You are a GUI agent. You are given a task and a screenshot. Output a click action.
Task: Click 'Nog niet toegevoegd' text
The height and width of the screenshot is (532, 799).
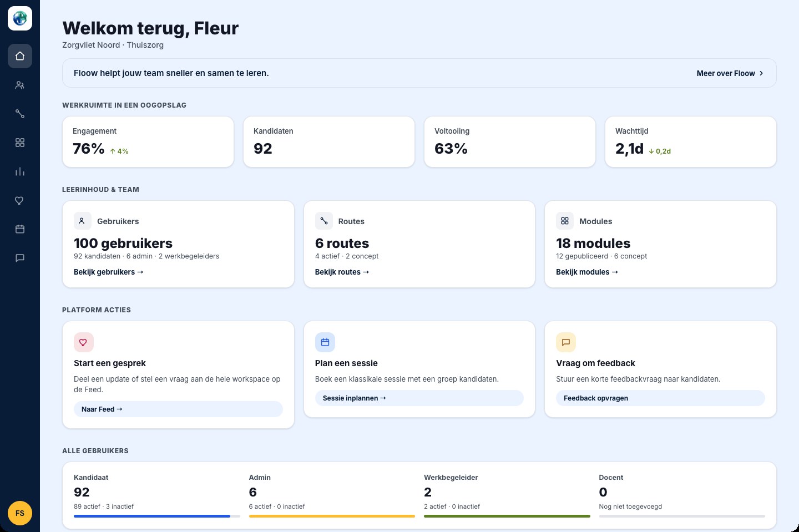pos(630,506)
